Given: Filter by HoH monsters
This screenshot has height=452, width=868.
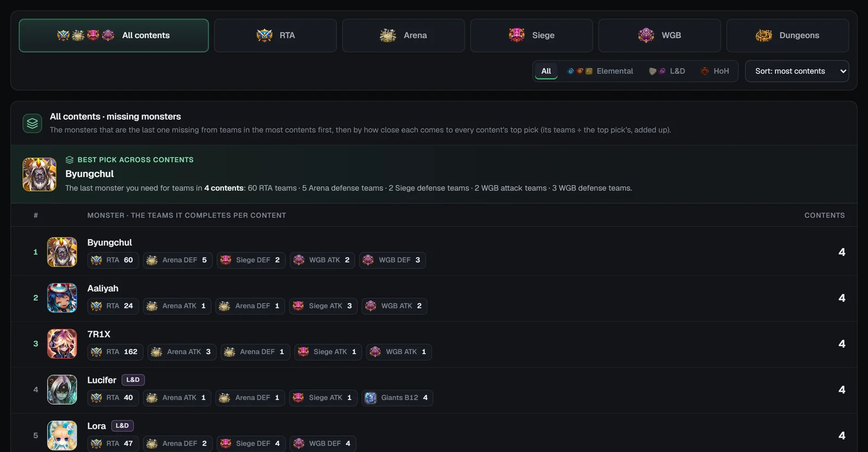Looking at the screenshot, I should pos(715,71).
